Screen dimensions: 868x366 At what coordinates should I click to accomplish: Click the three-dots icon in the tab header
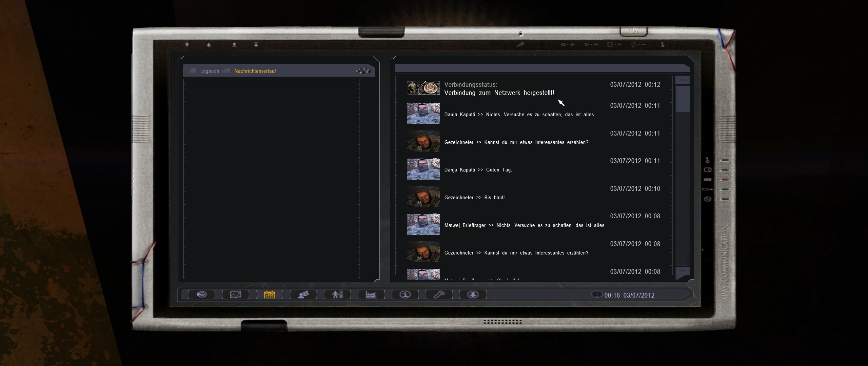(363, 71)
